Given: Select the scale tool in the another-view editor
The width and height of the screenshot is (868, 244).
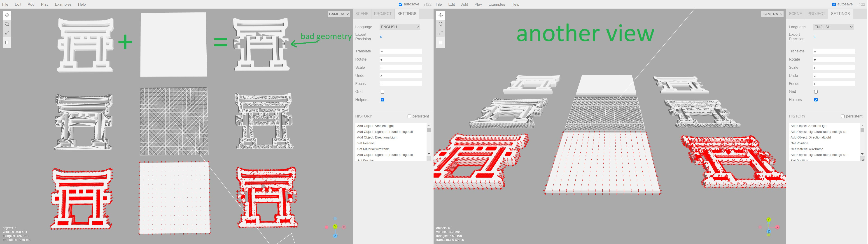Looking at the screenshot, I should click(440, 33).
